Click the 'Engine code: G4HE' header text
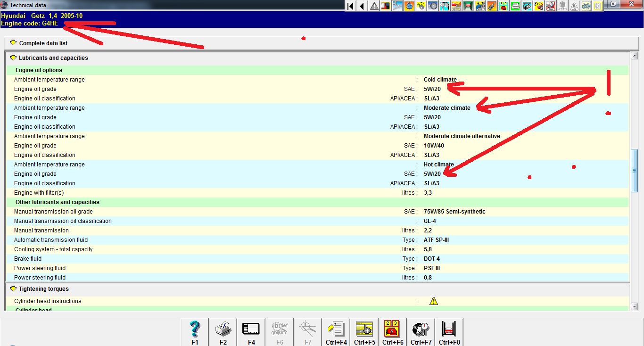Image resolution: width=644 pixels, height=346 pixels. pos(29,24)
